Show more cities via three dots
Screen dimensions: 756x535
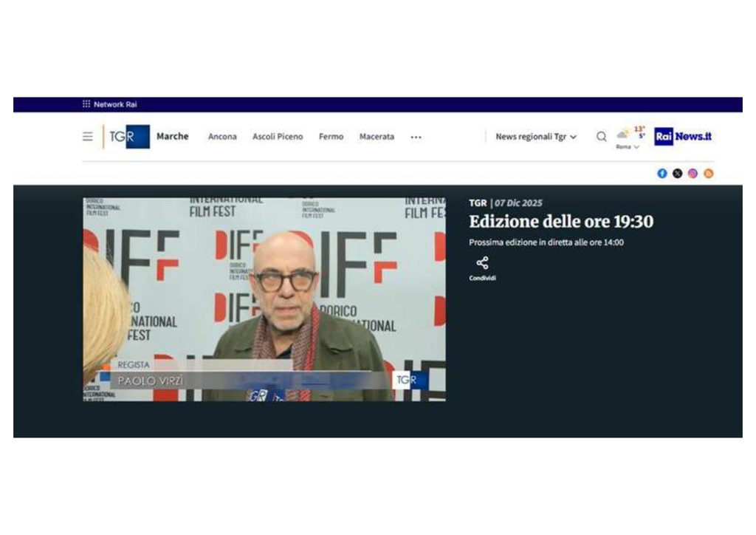coord(416,137)
